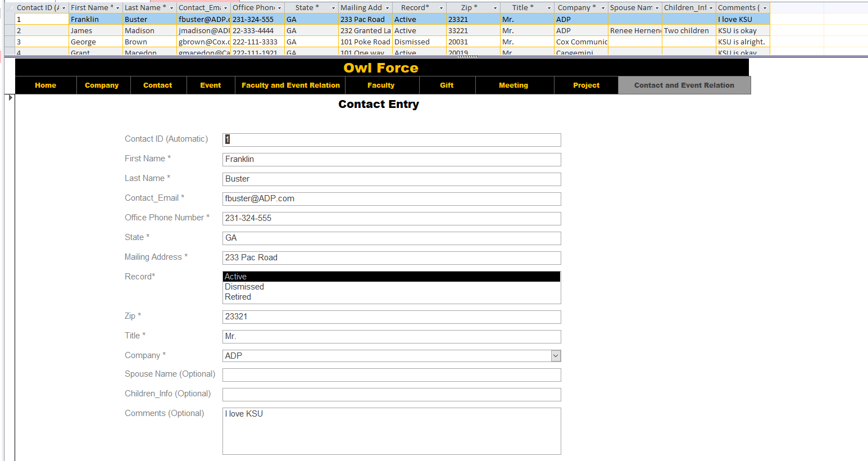Click the Title field showing Mr.
The width and height of the screenshot is (868, 461).
pos(392,336)
